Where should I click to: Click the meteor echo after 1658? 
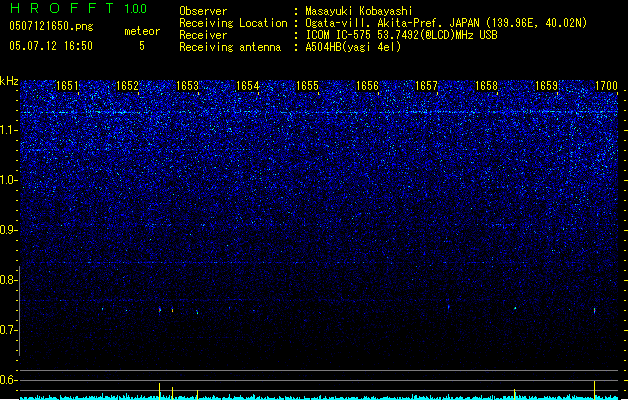(515, 309)
